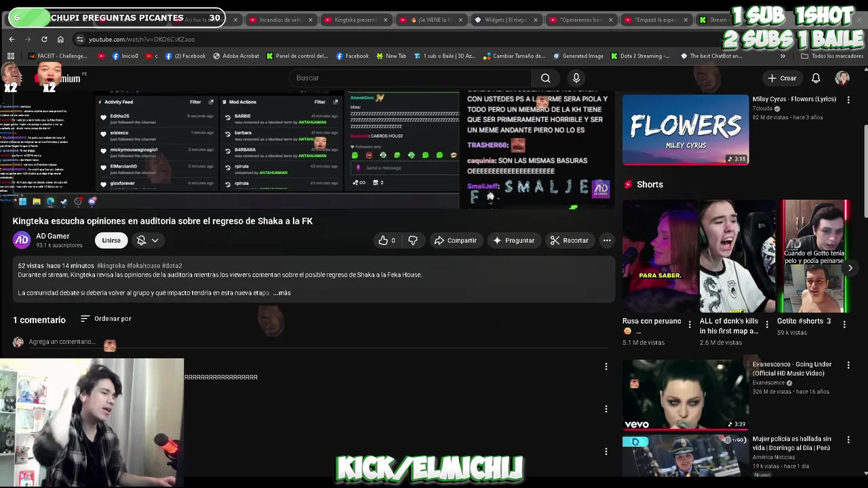Image resolution: width=868 pixels, height=488 pixels.
Task: Open the Flowers Miley Cyrus thumbnail
Action: pos(686,129)
